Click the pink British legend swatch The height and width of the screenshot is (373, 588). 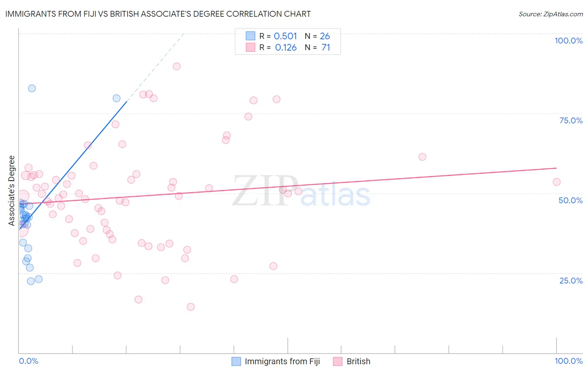click(x=338, y=361)
